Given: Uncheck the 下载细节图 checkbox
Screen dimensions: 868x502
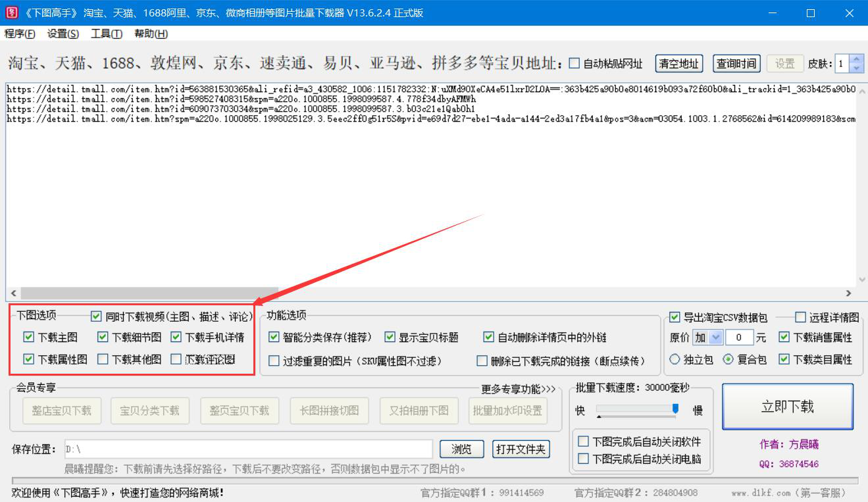Looking at the screenshot, I should (103, 337).
